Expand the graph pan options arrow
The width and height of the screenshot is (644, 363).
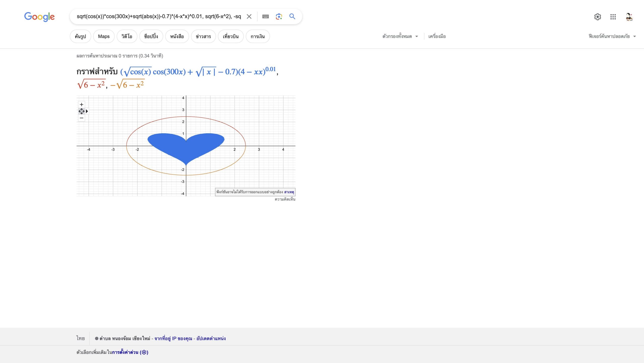click(87, 111)
